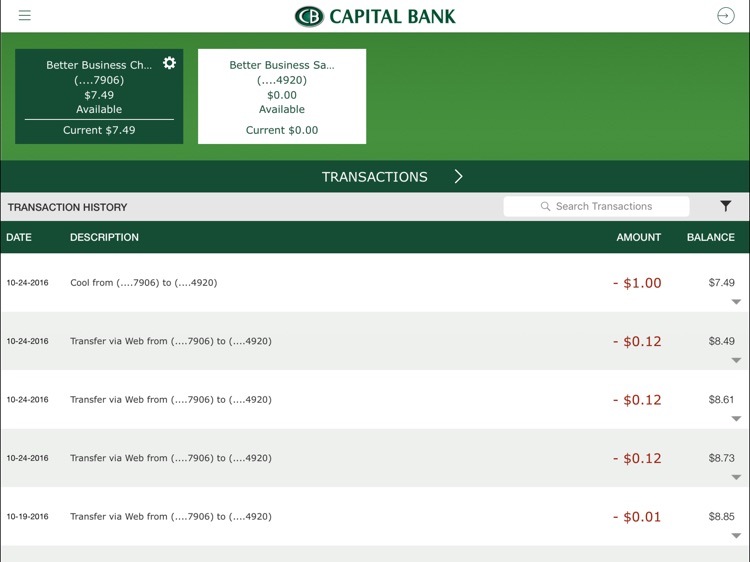The image size is (750, 562).
Task: Open the hamburger navigation menu
Action: pyautogui.click(x=24, y=15)
